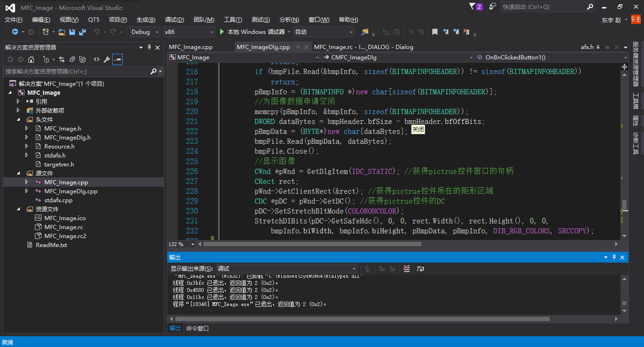Open Find in Files toolbar icon
This screenshot has width=644, height=347.
point(365,32)
